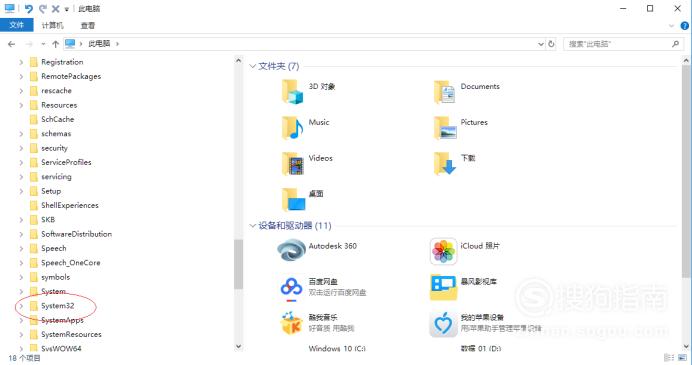This screenshot has width=692, height=365.
Task: Click the Back navigation arrow
Action: (11, 44)
